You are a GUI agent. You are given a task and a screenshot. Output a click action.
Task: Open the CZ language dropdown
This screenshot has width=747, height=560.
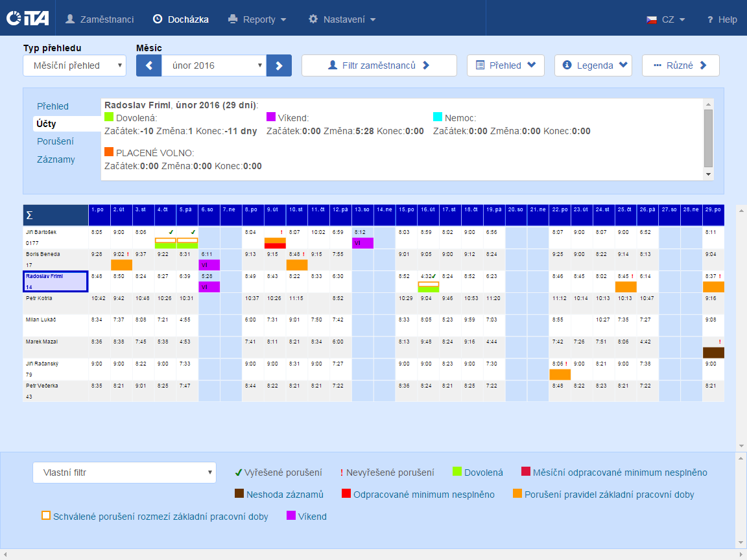666,19
